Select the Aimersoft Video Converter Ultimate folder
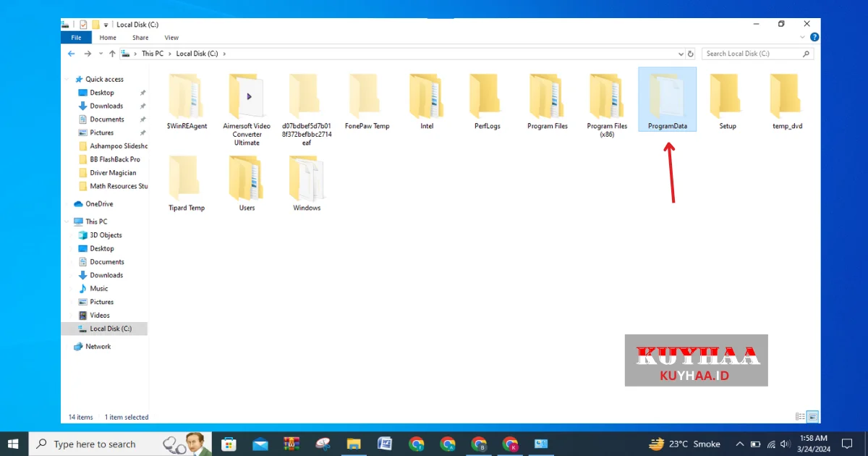The height and width of the screenshot is (456, 868). pyautogui.click(x=247, y=109)
